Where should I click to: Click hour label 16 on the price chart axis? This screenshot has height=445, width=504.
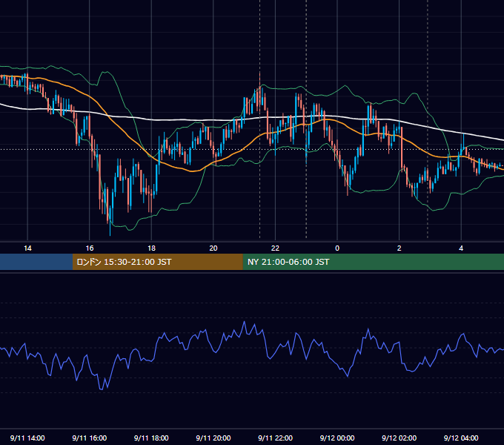tap(90, 248)
